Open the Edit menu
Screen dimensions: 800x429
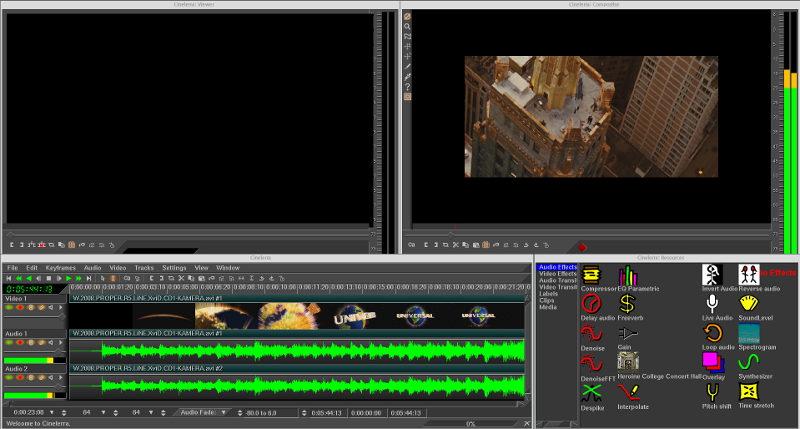(32, 268)
